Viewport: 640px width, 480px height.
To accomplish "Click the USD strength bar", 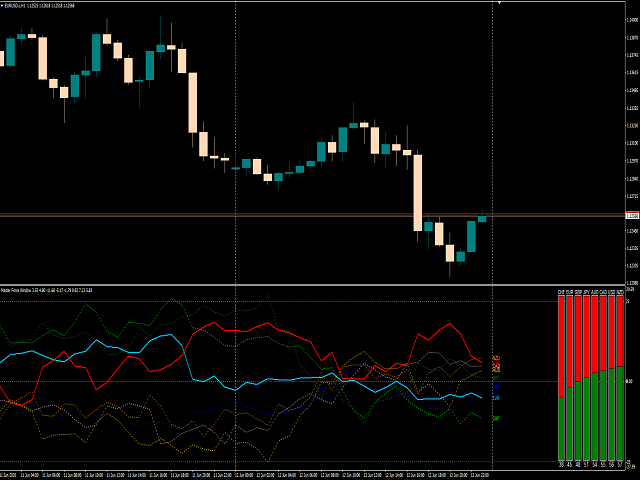I will (611, 378).
